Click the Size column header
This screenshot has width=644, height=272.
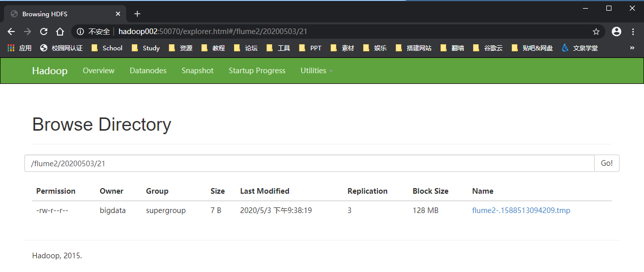coord(218,191)
